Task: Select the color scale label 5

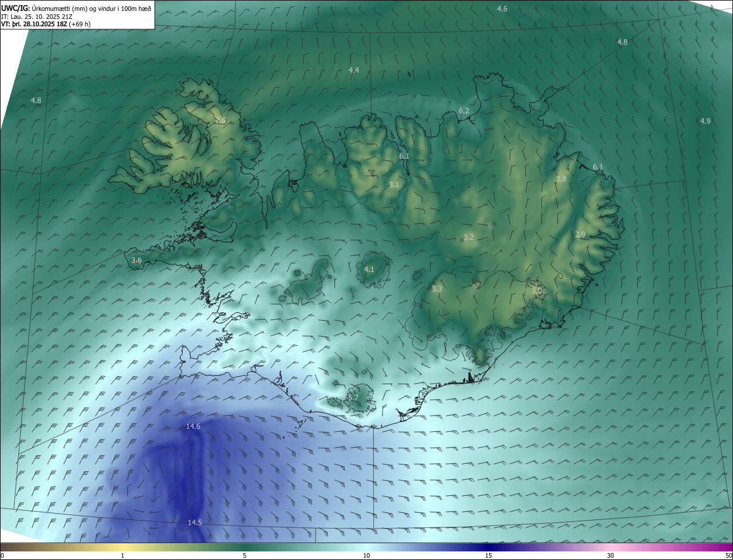Action: (245, 555)
